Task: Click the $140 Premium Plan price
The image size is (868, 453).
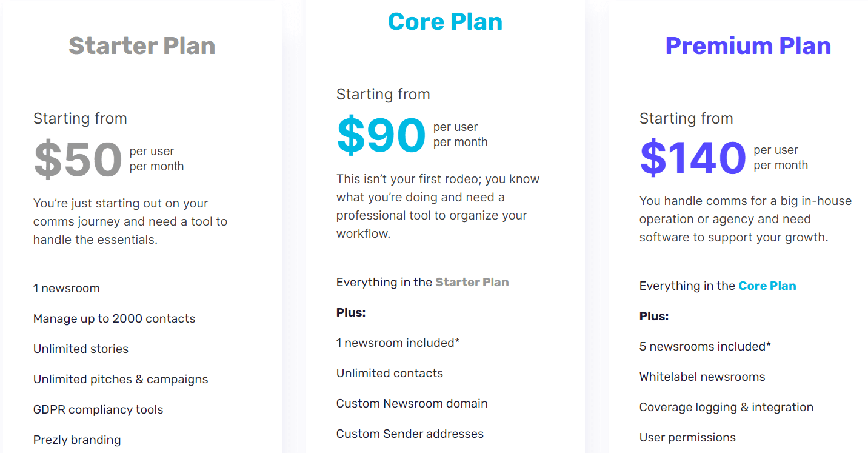Action: (x=693, y=158)
